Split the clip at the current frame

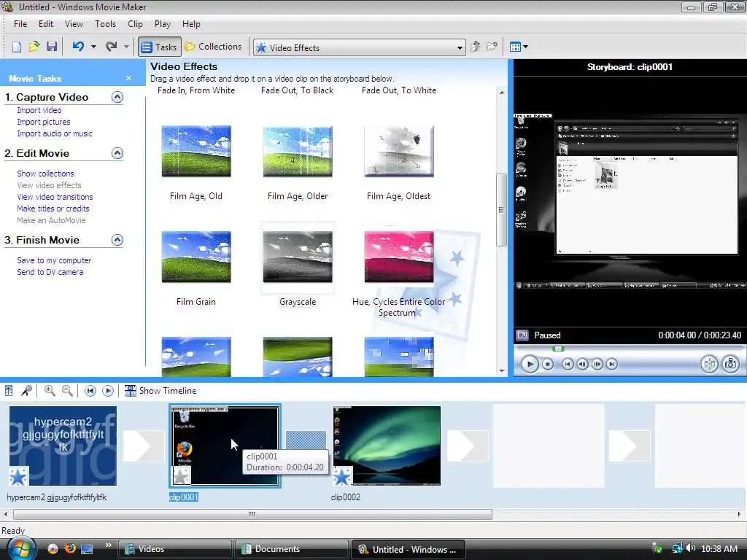tap(709, 365)
